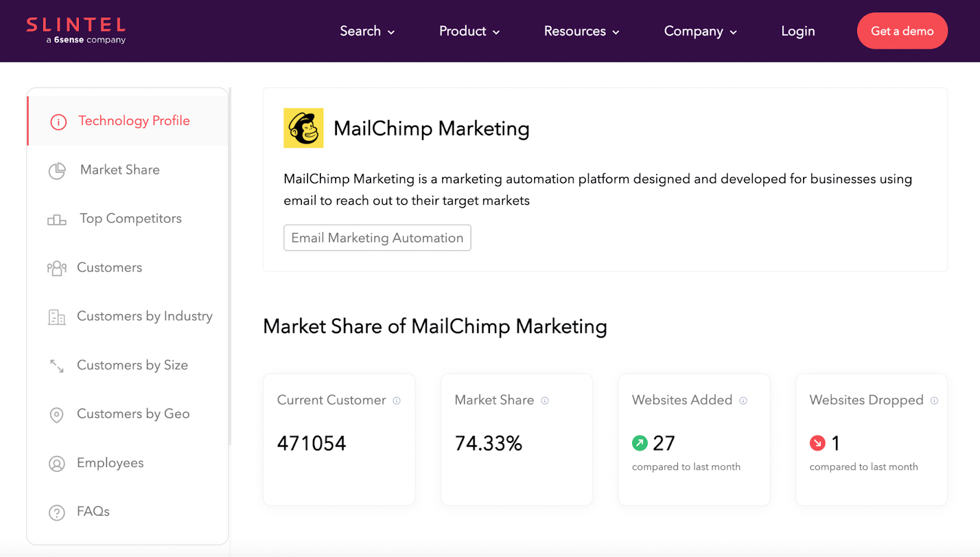
Task: Click the Customers by Size arrows icon
Action: coord(57,366)
